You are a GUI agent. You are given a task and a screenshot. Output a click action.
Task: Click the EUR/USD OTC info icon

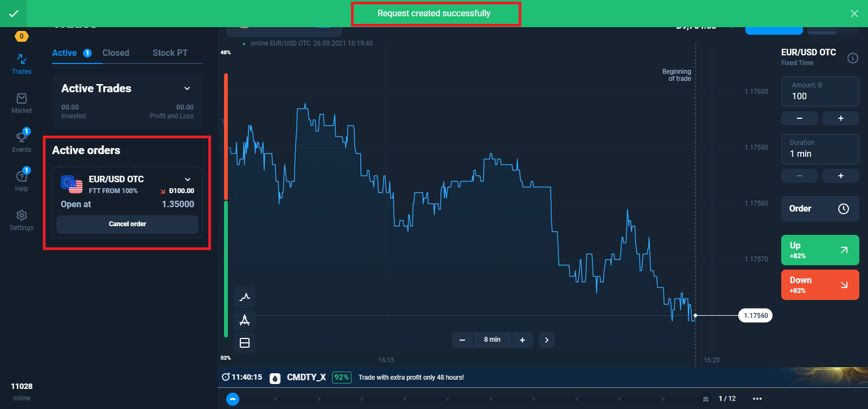pos(852,58)
